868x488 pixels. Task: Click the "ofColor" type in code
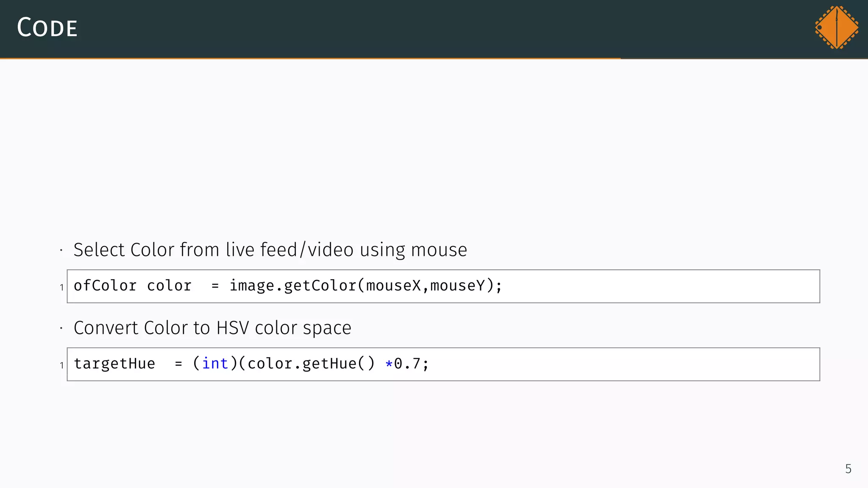click(x=105, y=286)
